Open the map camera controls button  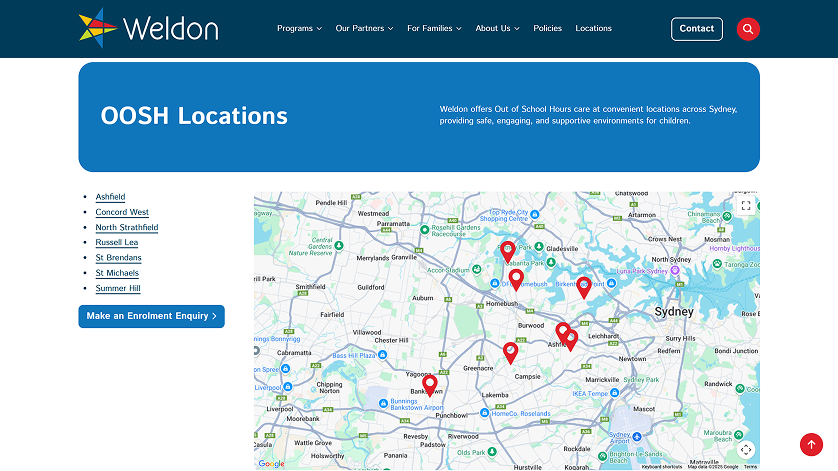click(x=746, y=450)
